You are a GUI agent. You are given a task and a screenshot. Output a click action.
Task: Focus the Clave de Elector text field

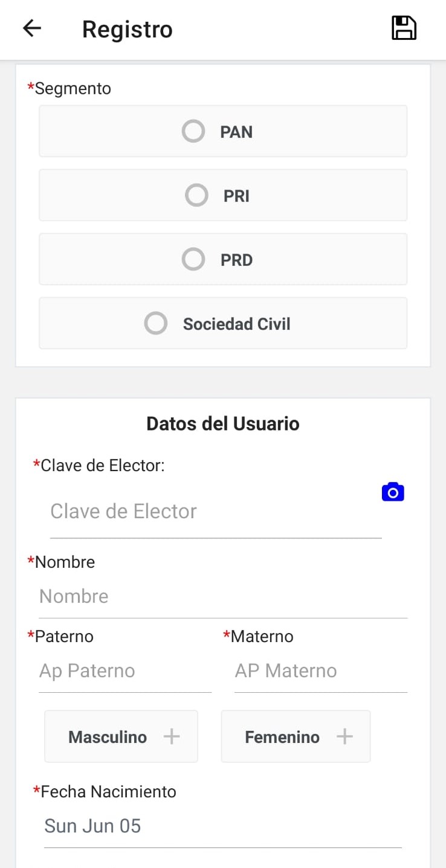coord(215,512)
